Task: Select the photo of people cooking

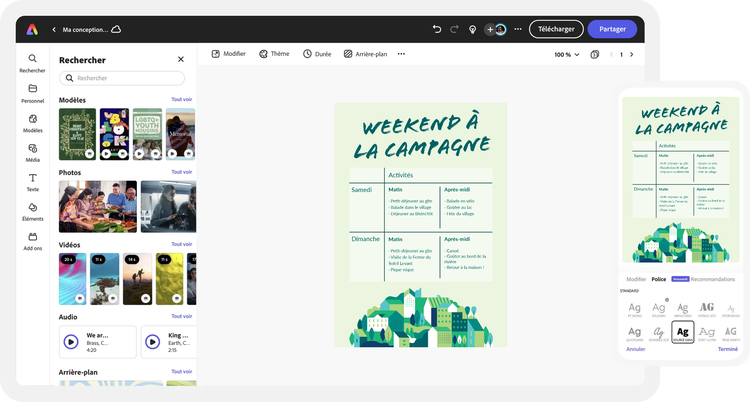Action: pyautogui.click(x=98, y=207)
